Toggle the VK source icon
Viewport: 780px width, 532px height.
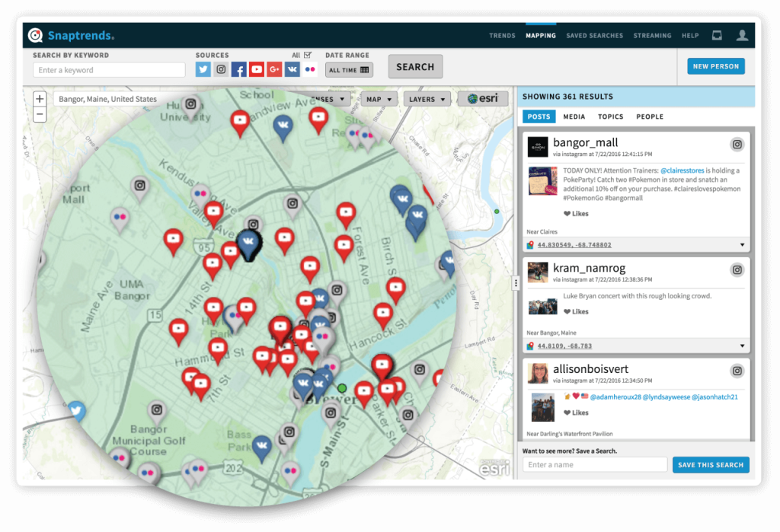point(292,69)
